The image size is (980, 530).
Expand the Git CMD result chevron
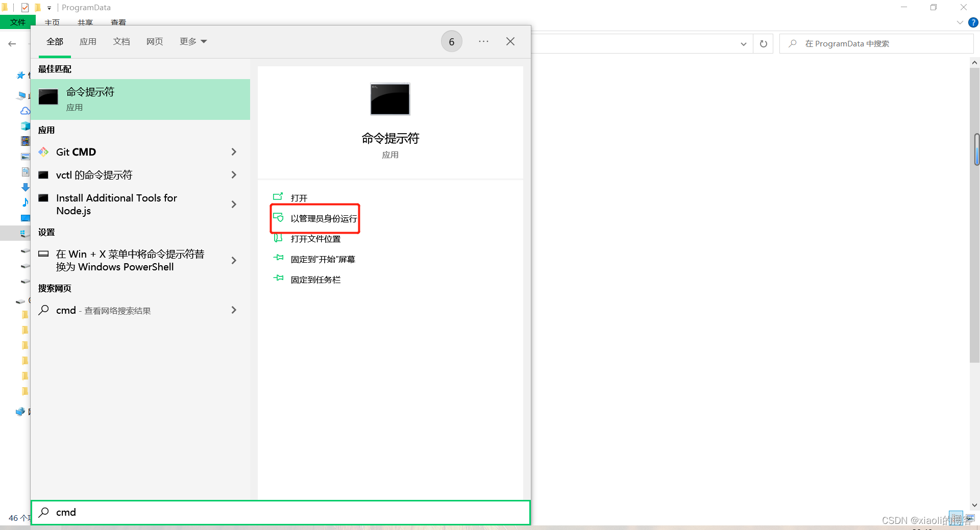(x=234, y=152)
